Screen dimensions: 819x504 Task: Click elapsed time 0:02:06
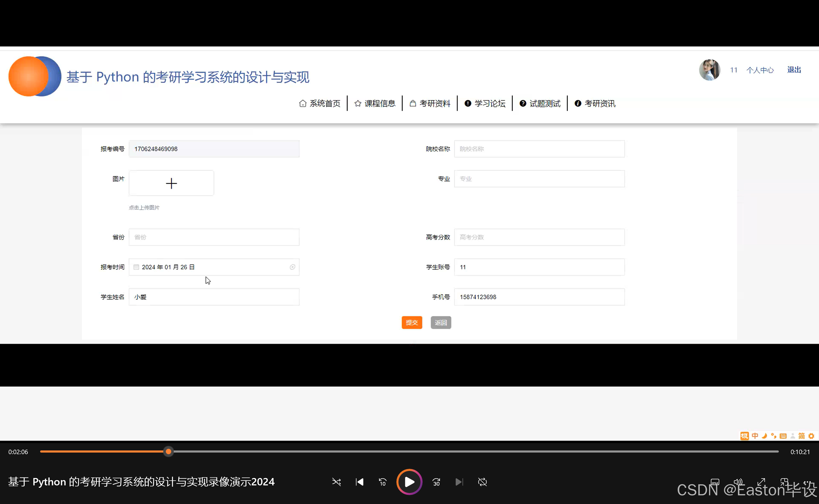tap(18, 452)
